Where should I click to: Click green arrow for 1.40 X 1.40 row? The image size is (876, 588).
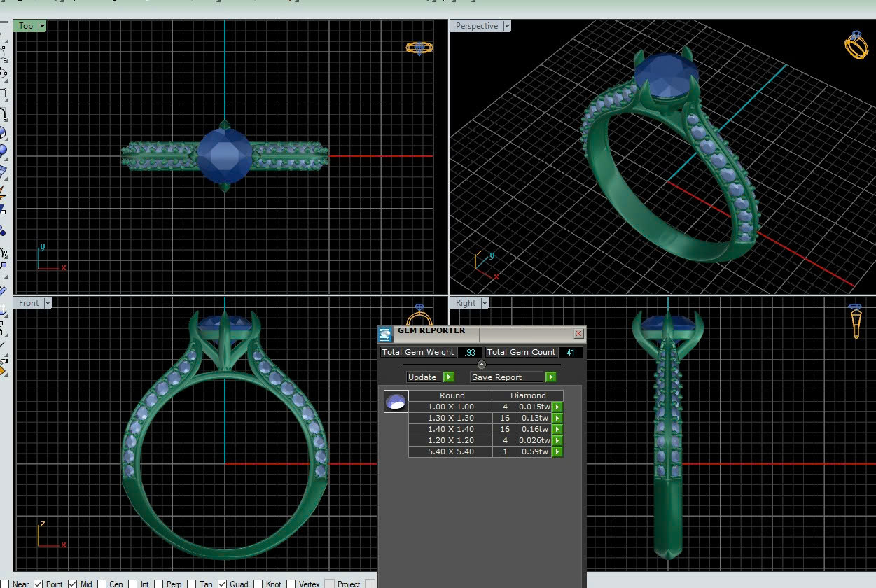point(557,429)
